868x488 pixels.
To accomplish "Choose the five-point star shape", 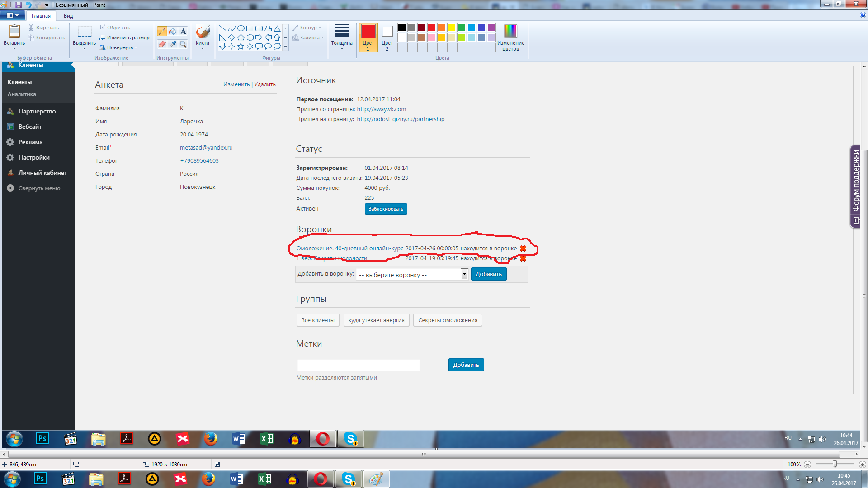I will (x=241, y=46).
